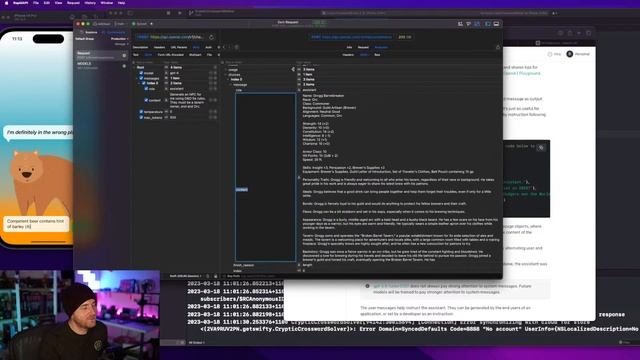Open the RapidAPI application menu

tap(21, 3)
